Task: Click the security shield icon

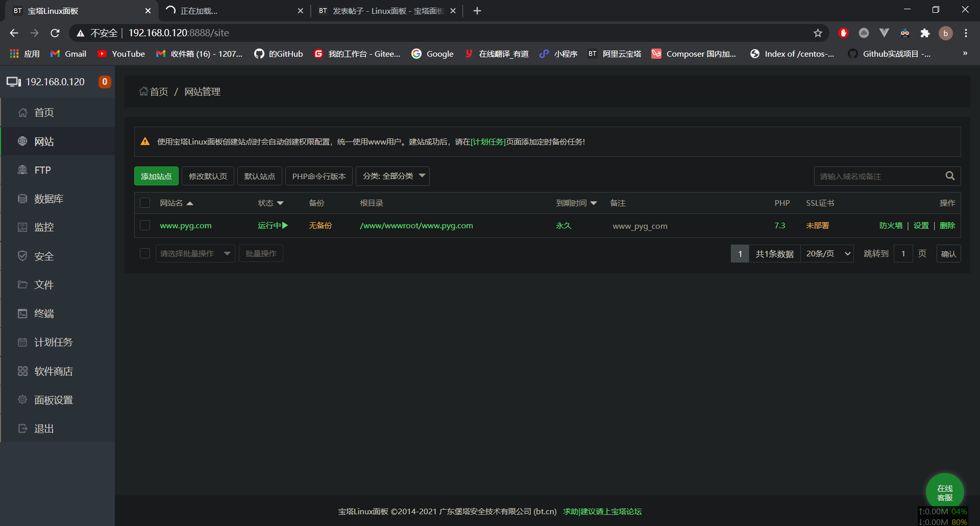Action: (x=22, y=256)
